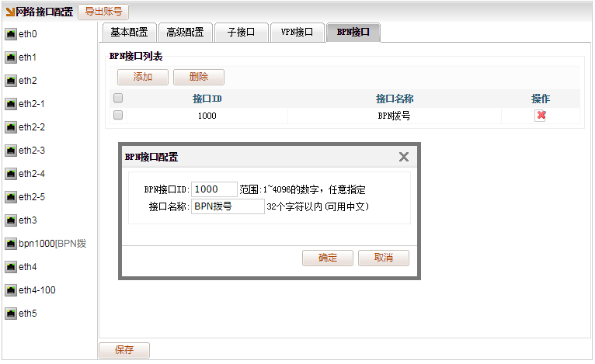The height and width of the screenshot is (364, 595).
Task: Select the eth4-100 interface icon
Action: point(11,290)
